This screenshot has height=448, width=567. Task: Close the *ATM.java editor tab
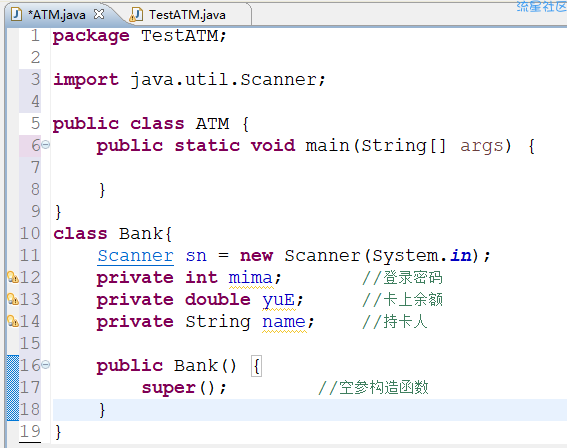(99, 14)
